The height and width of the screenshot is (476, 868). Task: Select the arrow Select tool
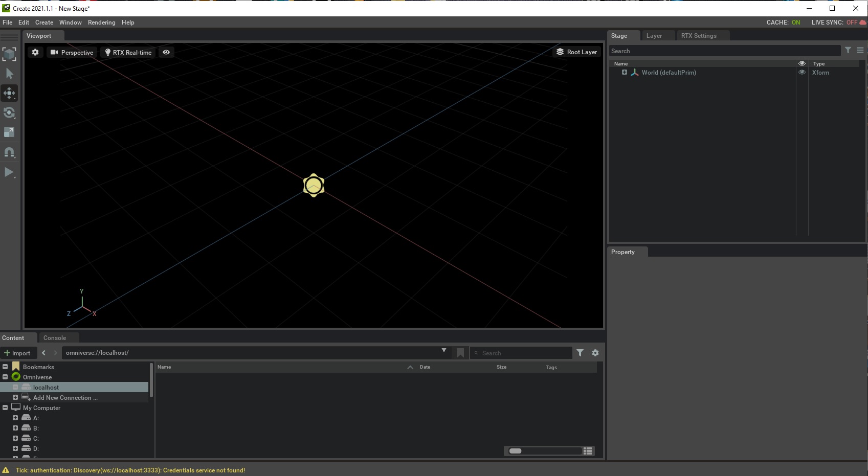coord(9,74)
